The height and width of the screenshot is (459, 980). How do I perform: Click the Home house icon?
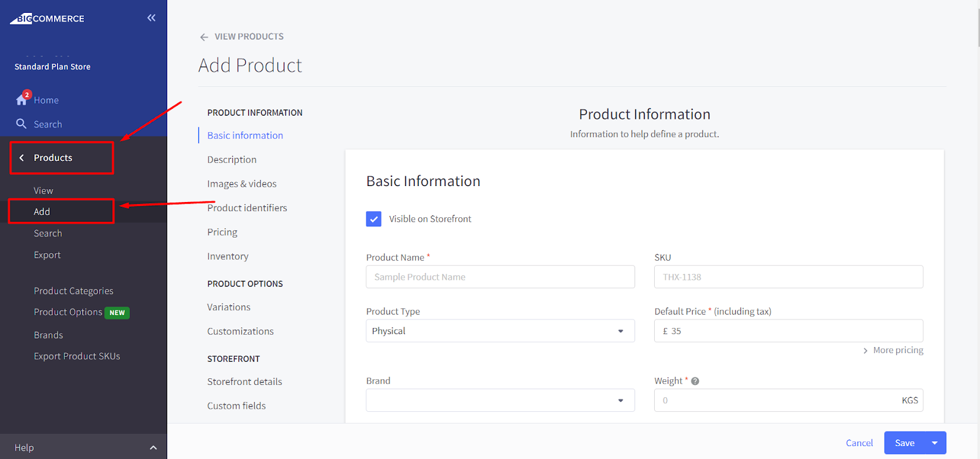coord(21,100)
